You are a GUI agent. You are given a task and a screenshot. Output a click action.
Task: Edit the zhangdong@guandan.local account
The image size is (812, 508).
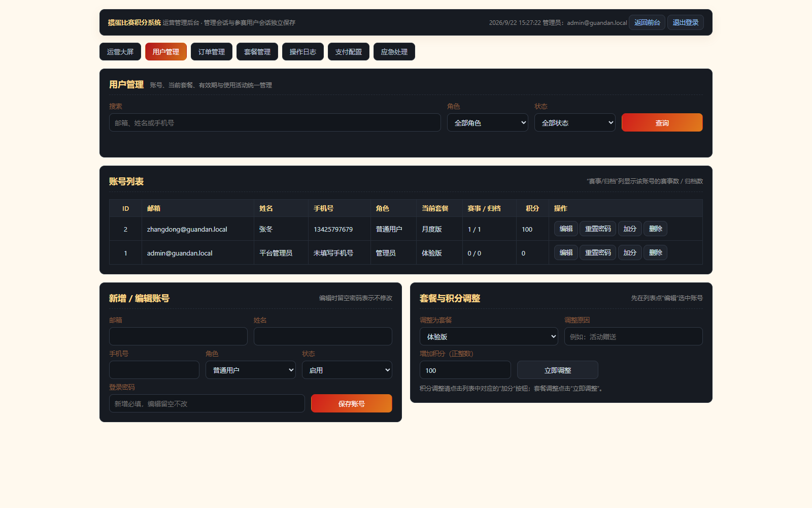(566, 229)
